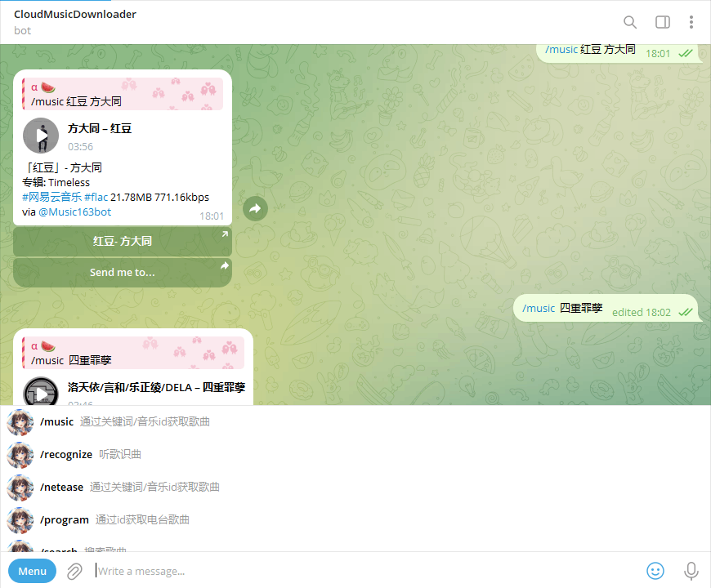The width and height of the screenshot is (711, 588).
Task: Forward the 红豆 message using the share arrow
Action: (255, 208)
